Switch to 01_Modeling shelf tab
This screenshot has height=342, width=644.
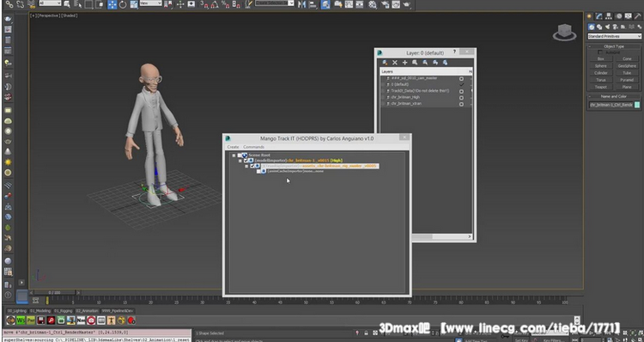click(40, 311)
